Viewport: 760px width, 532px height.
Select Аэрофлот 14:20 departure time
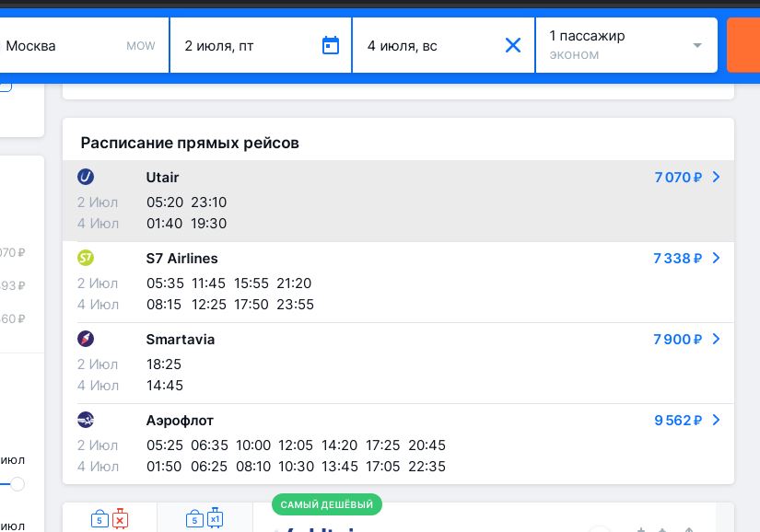point(340,445)
